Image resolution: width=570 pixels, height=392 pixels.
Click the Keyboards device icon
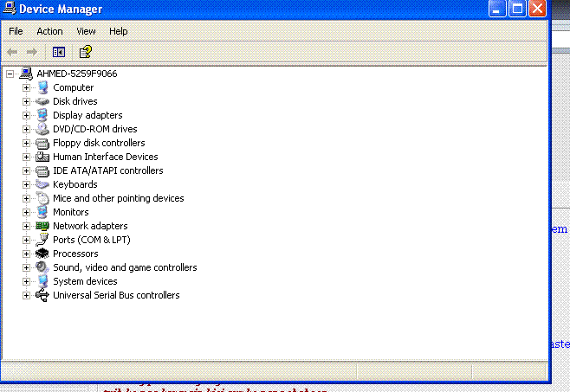coord(42,184)
